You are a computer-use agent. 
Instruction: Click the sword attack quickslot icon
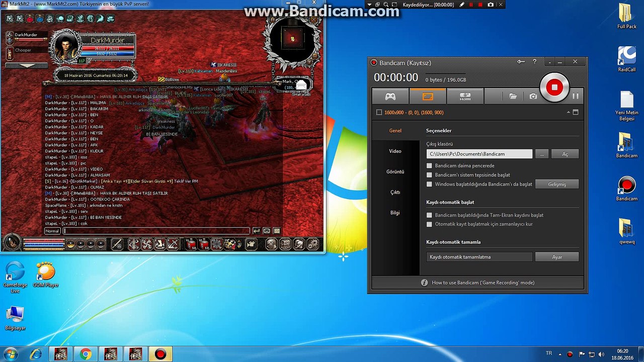coord(117,244)
